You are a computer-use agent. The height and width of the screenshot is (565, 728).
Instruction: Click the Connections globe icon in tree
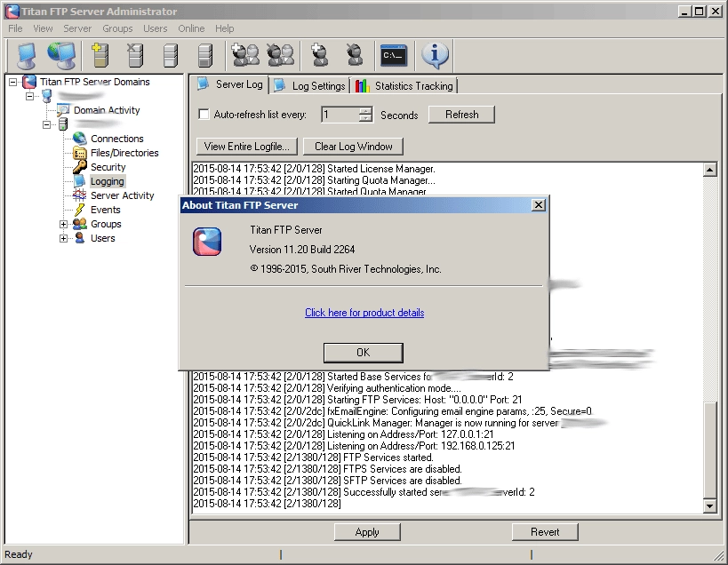(x=80, y=139)
